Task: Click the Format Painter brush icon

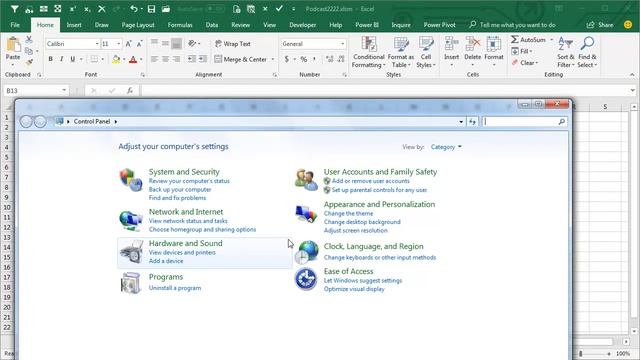Action: [29, 62]
